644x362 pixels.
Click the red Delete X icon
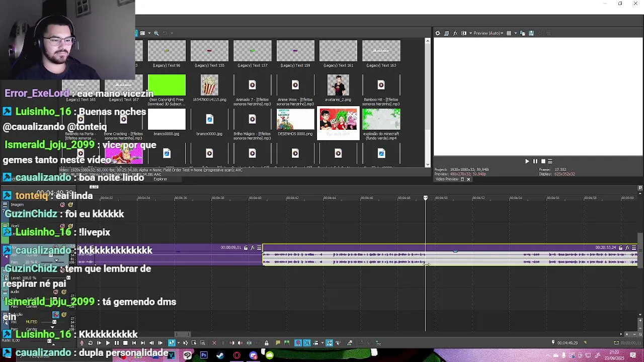pyautogui.click(x=214, y=343)
